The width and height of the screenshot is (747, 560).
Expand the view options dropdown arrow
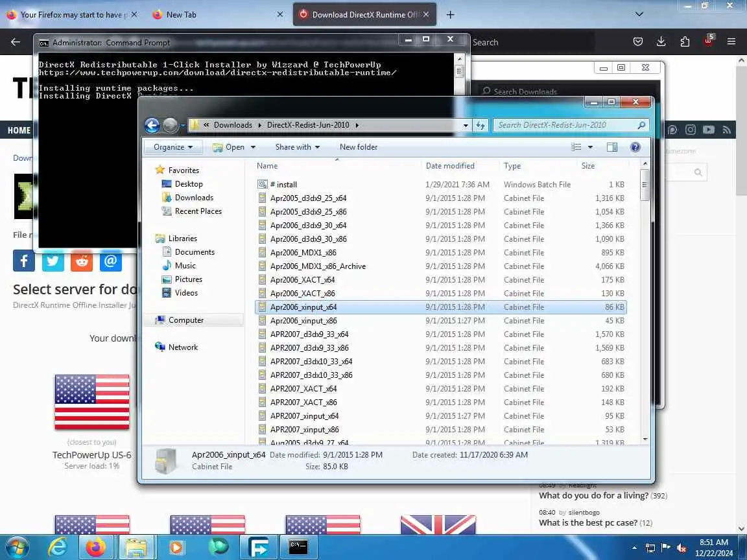[x=590, y=147]
